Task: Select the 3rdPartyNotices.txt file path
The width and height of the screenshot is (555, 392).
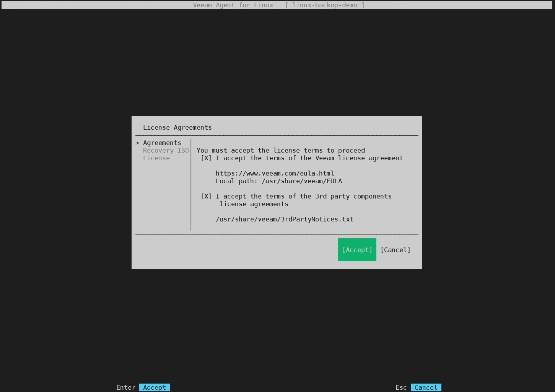Action: (x=284, y=219)
